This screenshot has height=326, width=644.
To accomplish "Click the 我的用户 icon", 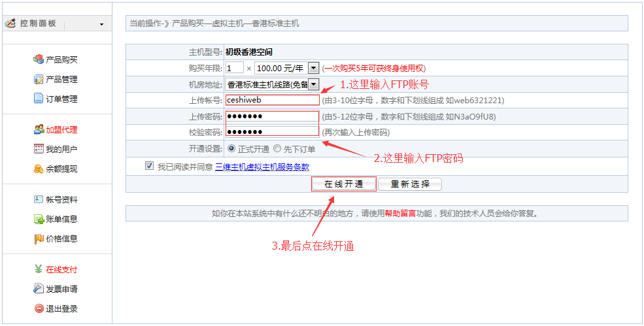I will coord(39,149).
